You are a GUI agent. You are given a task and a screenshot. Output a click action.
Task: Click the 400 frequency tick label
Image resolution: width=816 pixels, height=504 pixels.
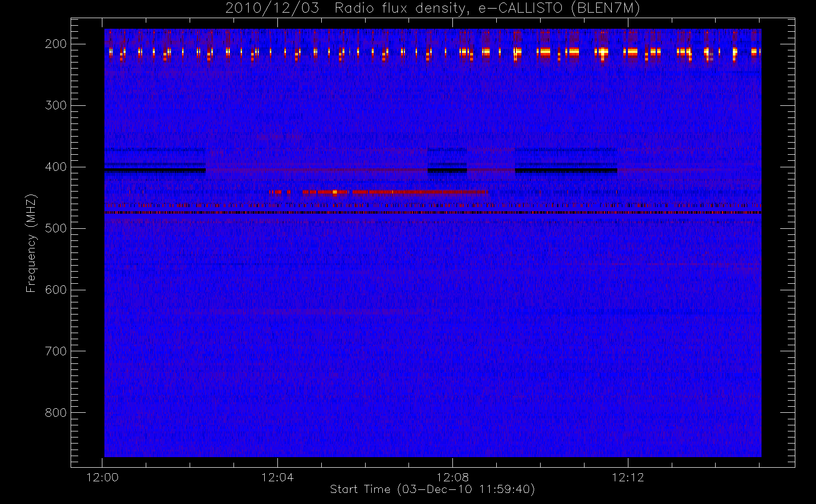point(56,167)
